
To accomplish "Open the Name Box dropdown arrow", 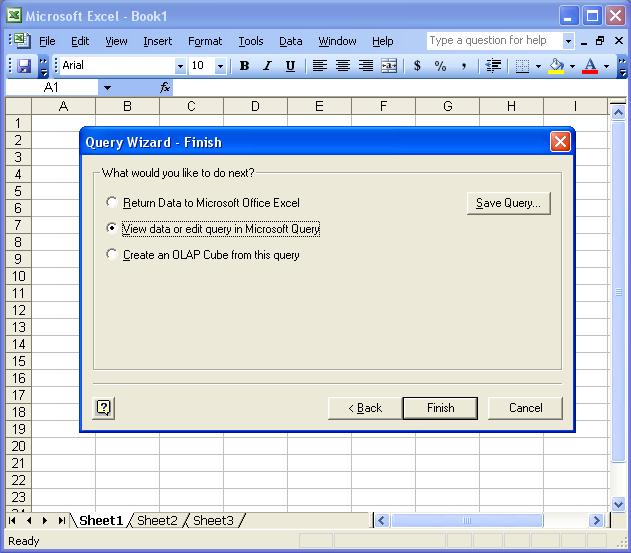I will tap(107, 88).
